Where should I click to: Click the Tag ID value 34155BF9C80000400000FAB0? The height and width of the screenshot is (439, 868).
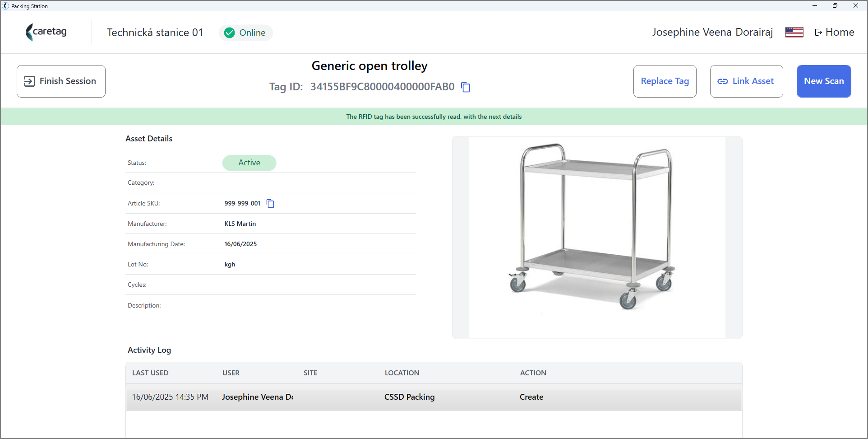(x=382, y=87)
